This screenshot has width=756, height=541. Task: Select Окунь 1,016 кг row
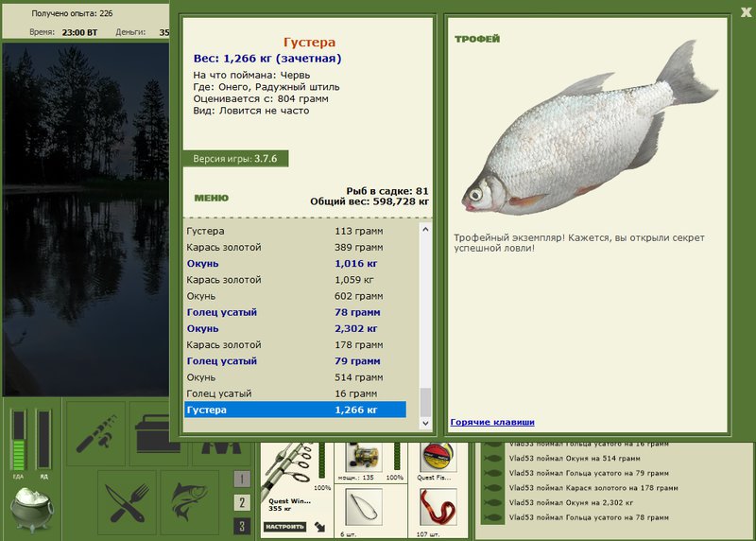tap(295, 264)
